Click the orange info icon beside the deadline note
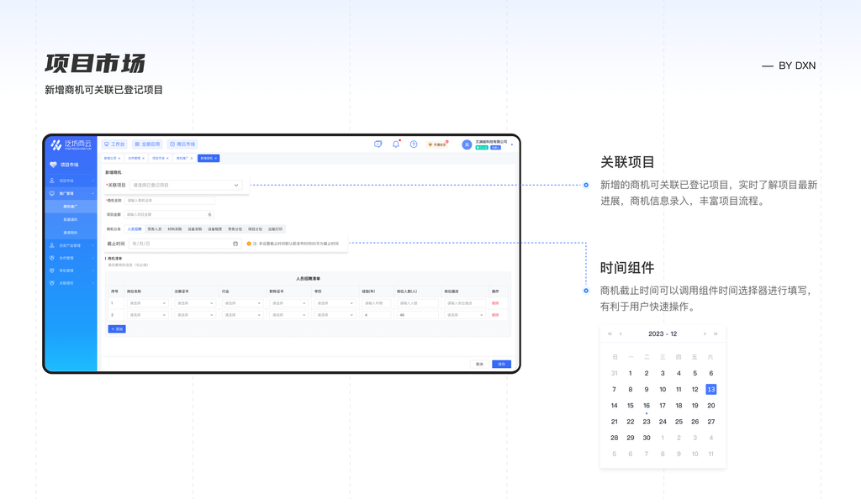The width and height of the screenshot is (861, 504). point(249,244)
